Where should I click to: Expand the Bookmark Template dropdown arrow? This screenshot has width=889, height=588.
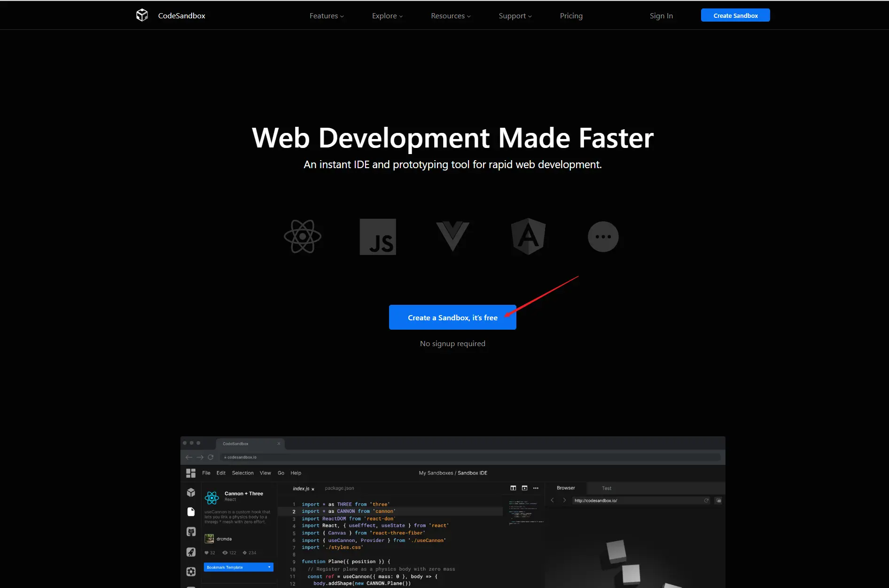pos(269,567)
